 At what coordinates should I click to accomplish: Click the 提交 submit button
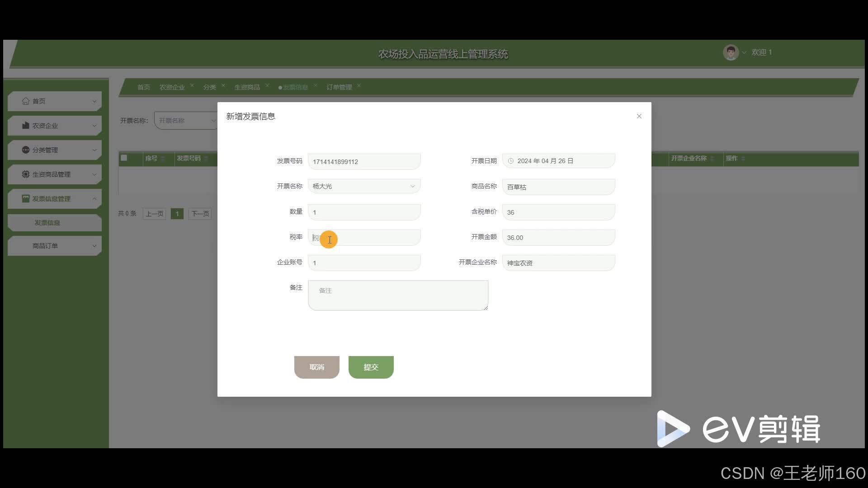click(x=371, y=367)
